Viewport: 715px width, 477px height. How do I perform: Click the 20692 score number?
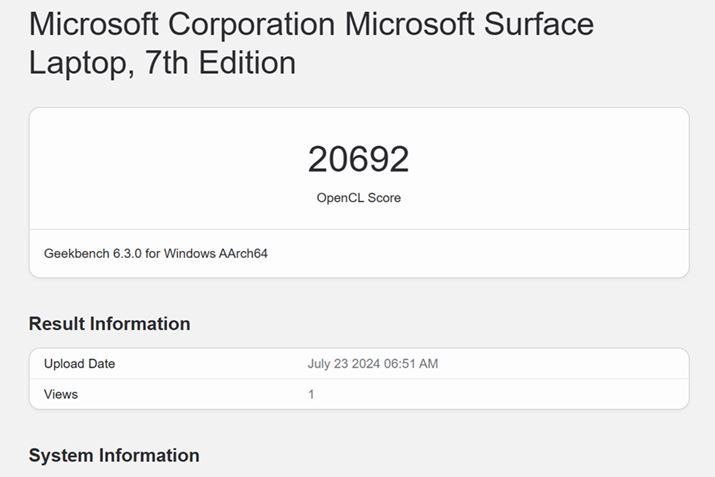358,160
